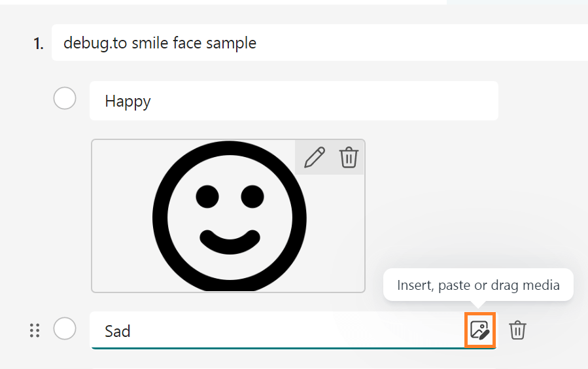Select the smiley face image thumbnail

tap(228, 216)
